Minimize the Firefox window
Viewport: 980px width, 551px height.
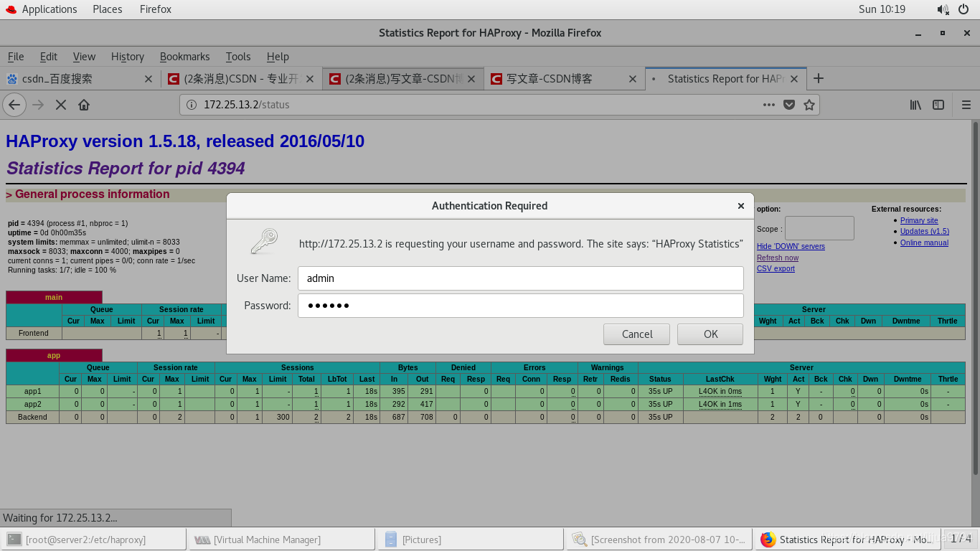coord(918,33)
